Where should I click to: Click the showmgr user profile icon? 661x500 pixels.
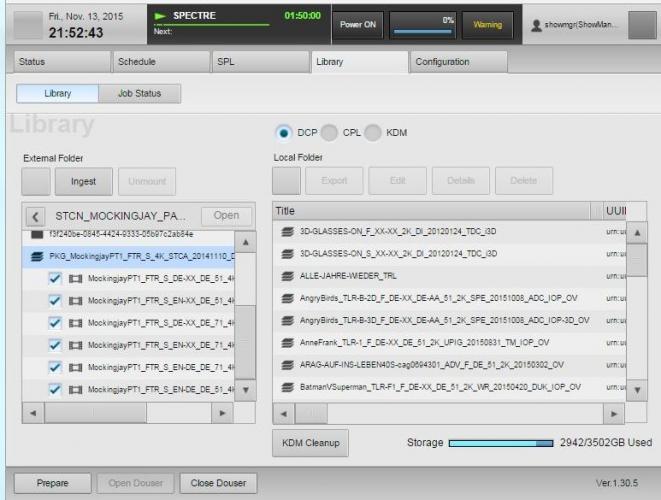point(538,24)
